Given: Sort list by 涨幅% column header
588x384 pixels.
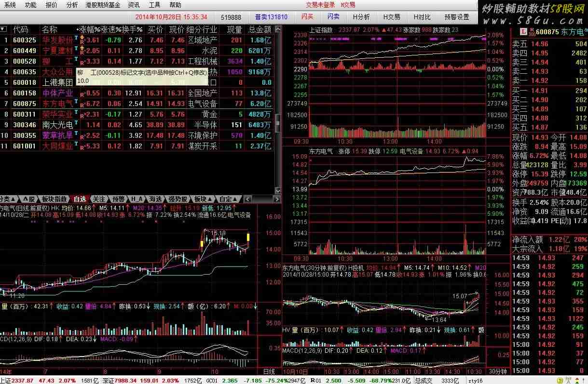Looking at the screenshot, I should [90, 29].
